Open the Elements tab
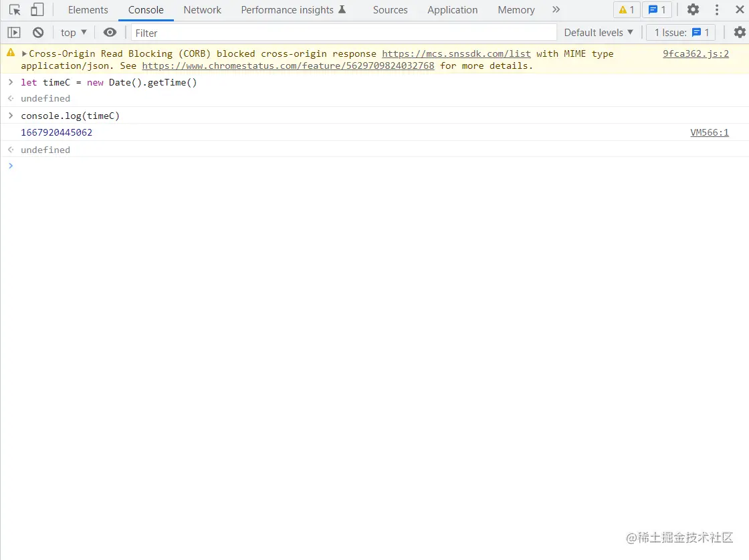 tap(88, 10)
